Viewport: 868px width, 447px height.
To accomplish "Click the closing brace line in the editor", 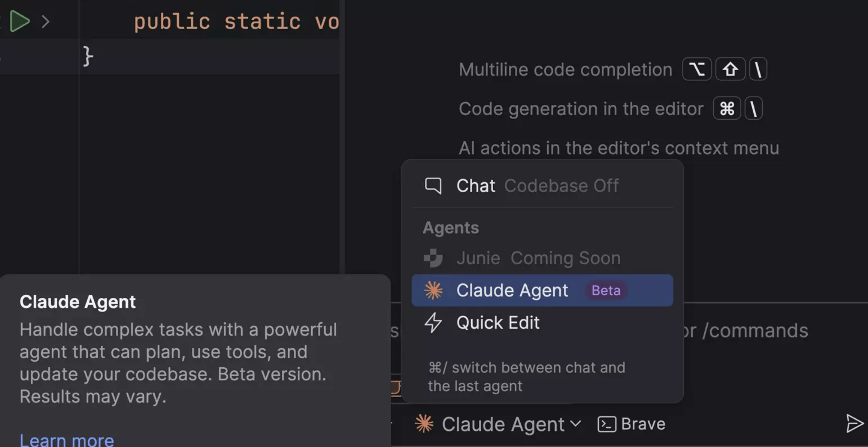I will pos(87,56).
